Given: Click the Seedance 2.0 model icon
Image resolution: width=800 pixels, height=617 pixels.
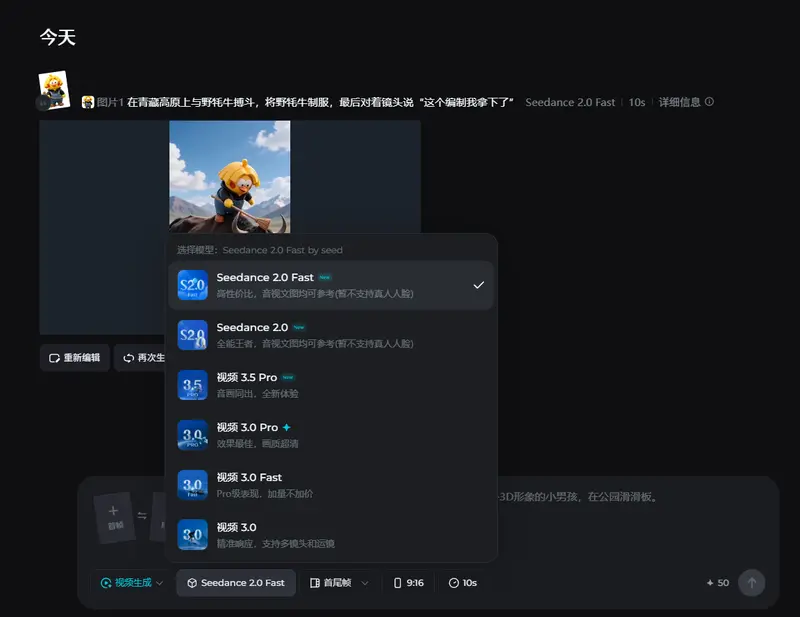Looking at the screenshot, I should 192,335.
